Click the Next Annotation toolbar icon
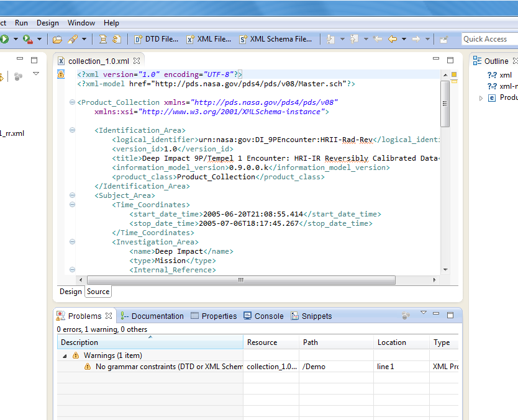518x420 pixels. click(x=330, y=39)
